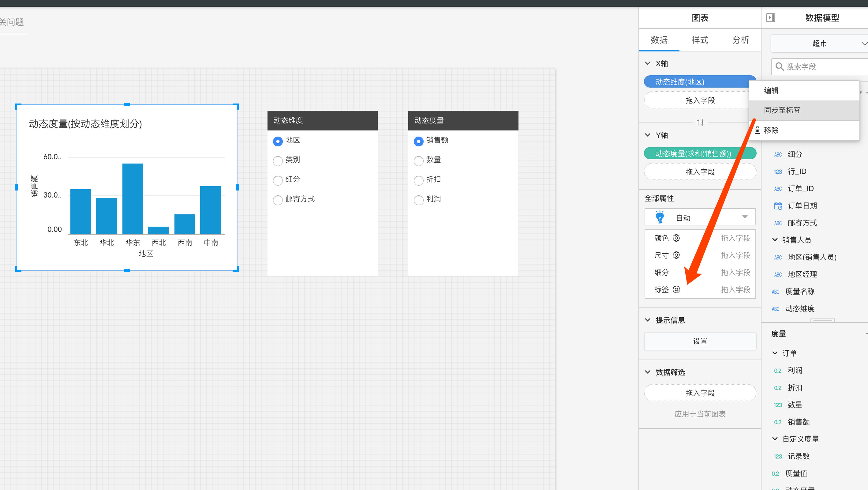Viewport: 868px width, 490px height.
Task: Click the 拖入字段 slot for 颜色
Action: (735, 238)
